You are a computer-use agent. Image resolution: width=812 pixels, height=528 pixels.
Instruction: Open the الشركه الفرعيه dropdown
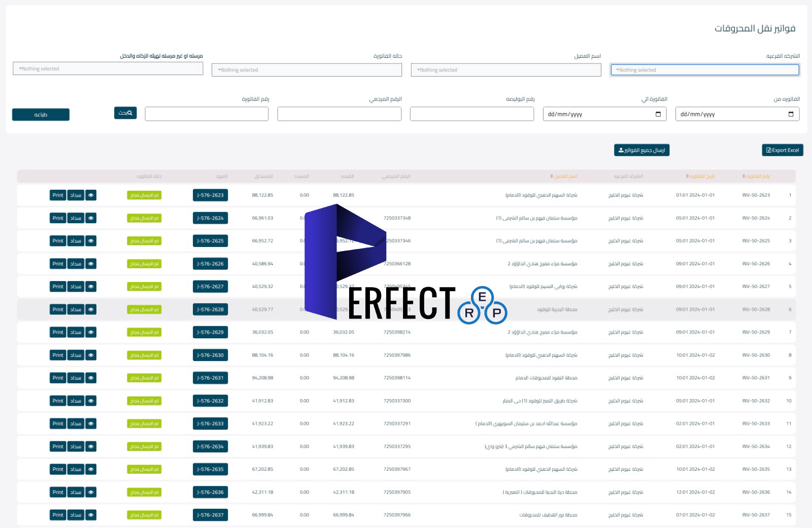pos(705,70)
